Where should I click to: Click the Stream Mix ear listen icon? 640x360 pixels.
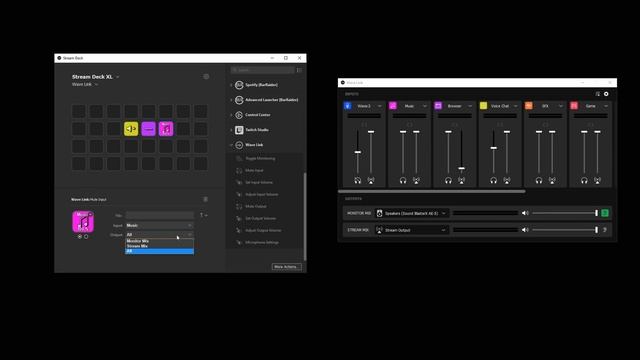click(x=605, y=230)
